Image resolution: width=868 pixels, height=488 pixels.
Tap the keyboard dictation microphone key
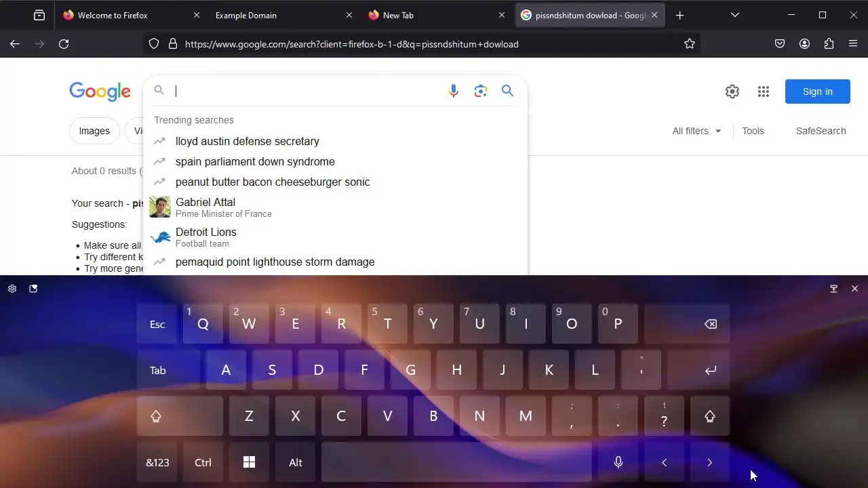point(618,462)
